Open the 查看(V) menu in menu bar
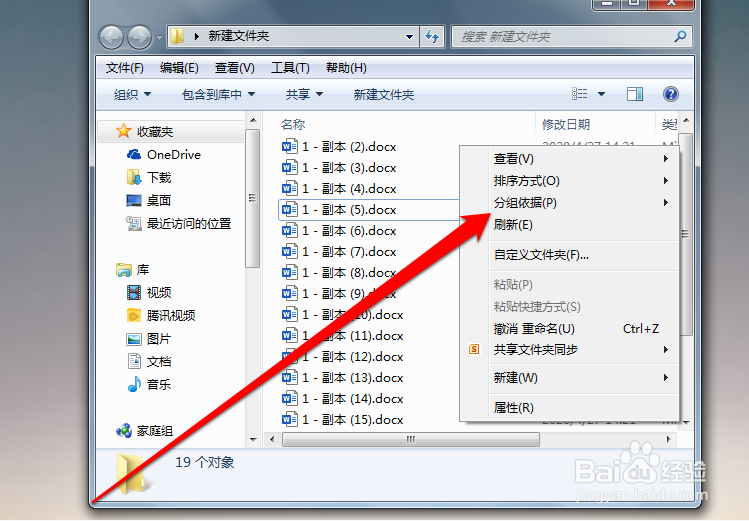Viewport: 749px width, 521px height. click(x=235, y=68)
